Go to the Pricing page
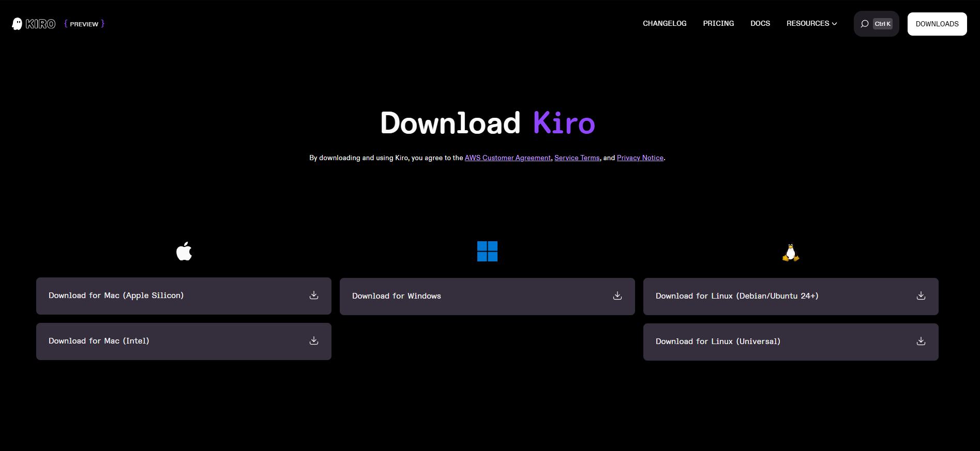The width and height of the screenshot is (980, 451). tap(718, 24)
